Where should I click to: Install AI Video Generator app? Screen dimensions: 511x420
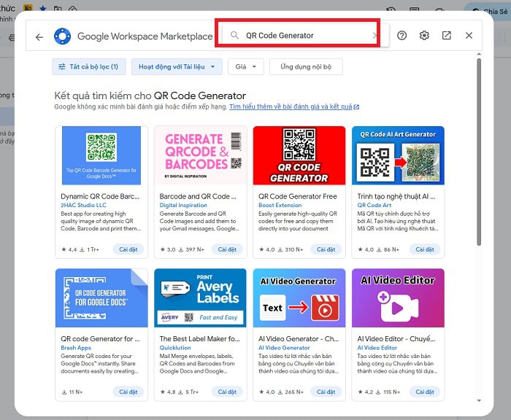tap(326, 392)
